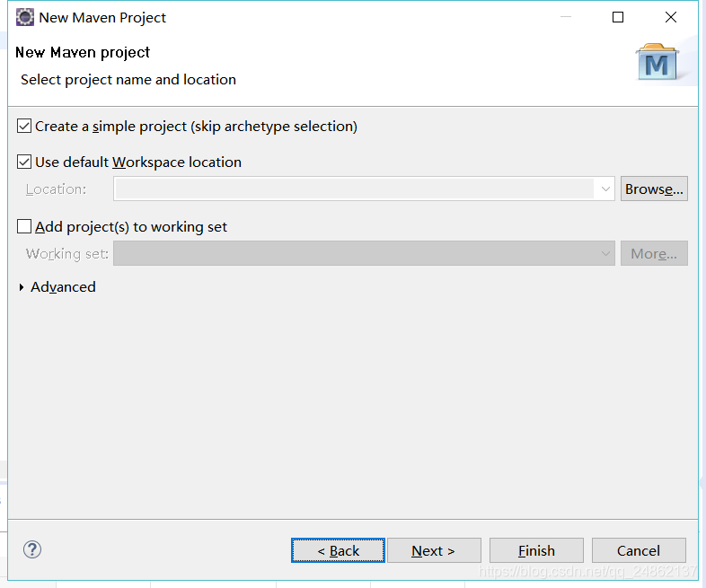This screenshot has height=588, width=706.
Task: Click the Browse... button
Action: 654,189
